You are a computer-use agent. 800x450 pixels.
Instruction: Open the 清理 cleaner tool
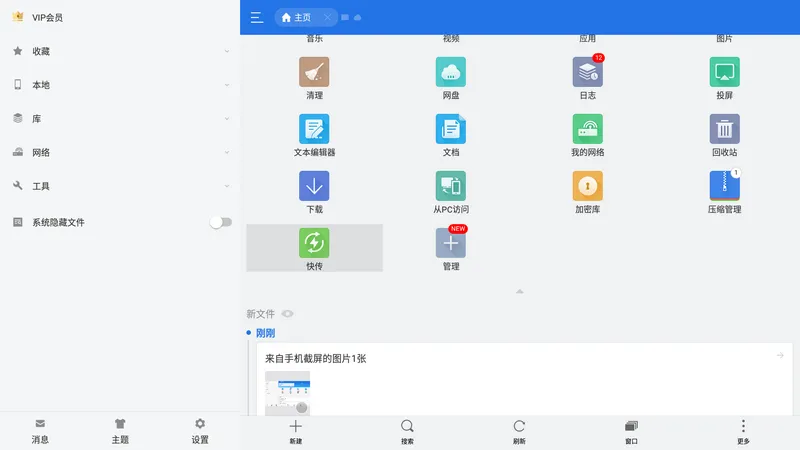(x=314, y=78)
